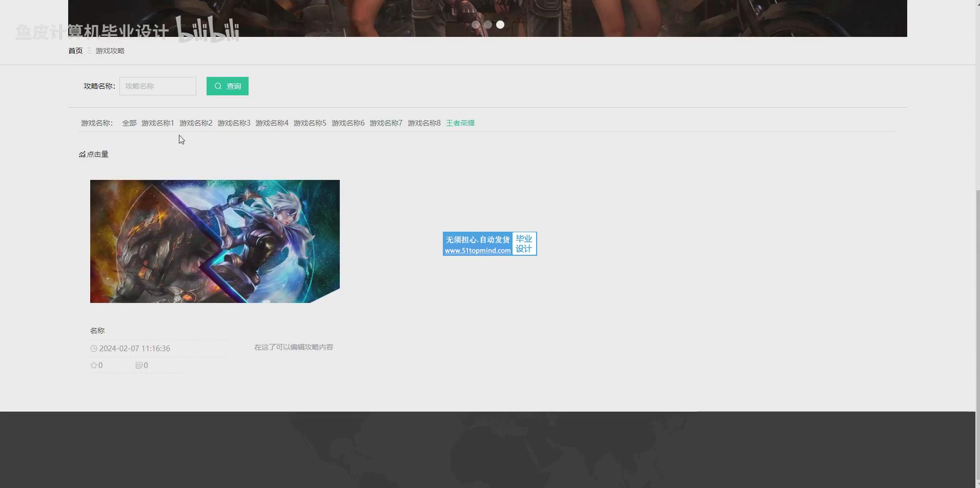The width and height of the screenshot is (980, 488).
Task: Sort by 点击量 click count
Action: click(94, 154)
